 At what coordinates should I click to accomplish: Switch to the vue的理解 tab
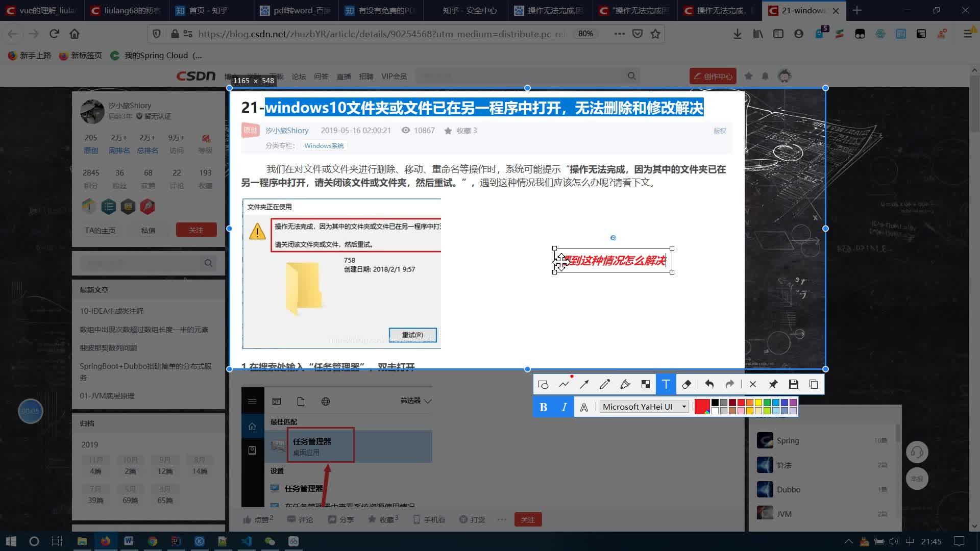tap(42, 10)
